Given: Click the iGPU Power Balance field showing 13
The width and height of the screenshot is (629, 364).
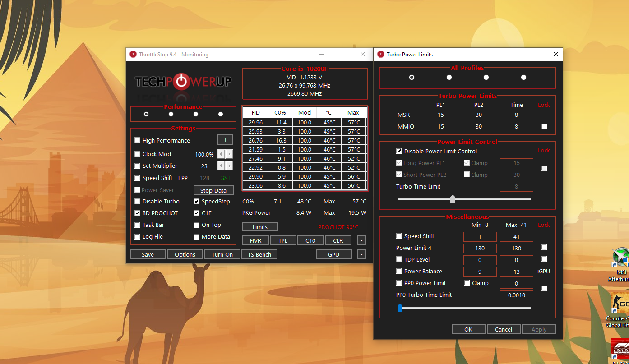Looking at the screenshot, I should click(517, 272).
